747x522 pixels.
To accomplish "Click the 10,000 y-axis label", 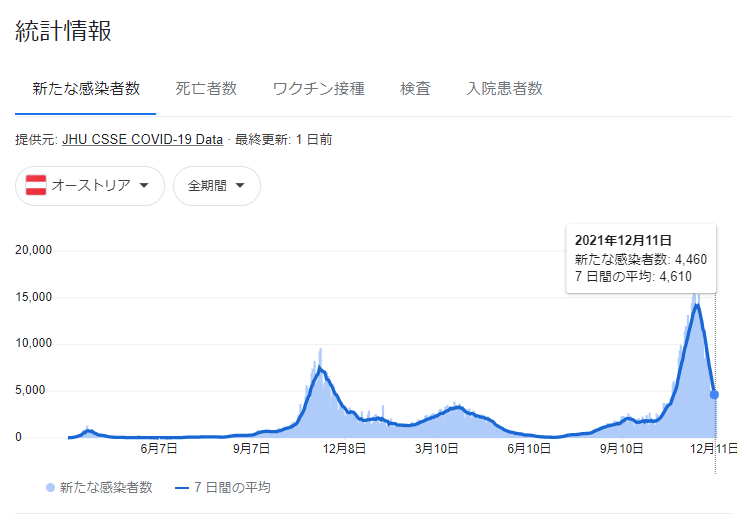I will (33, 343).
